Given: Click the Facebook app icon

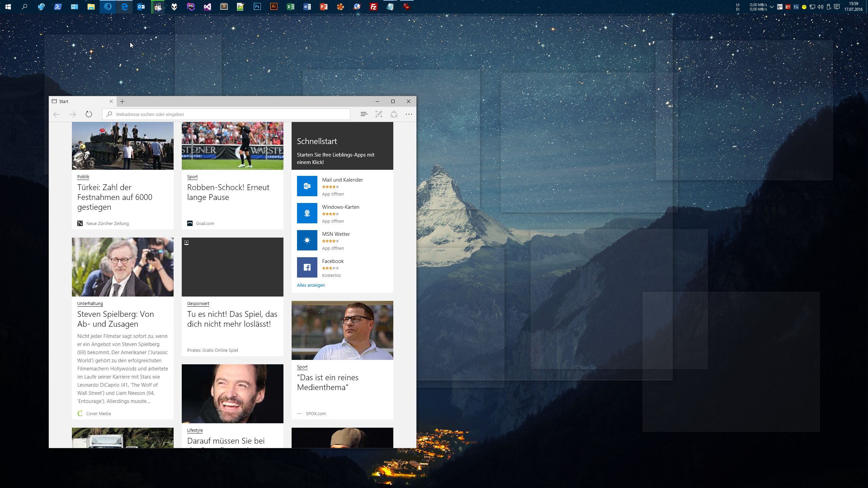Looking at the screenshot, I should (307, 267).
